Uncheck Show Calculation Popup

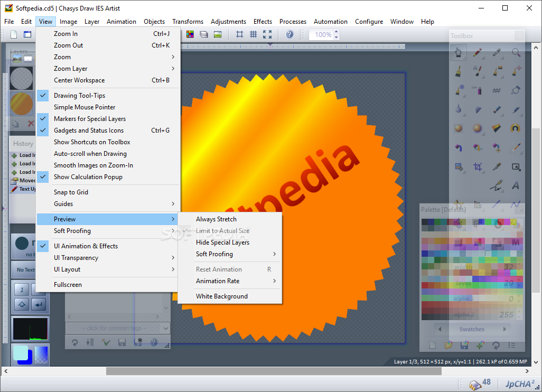tap(108, 176)
